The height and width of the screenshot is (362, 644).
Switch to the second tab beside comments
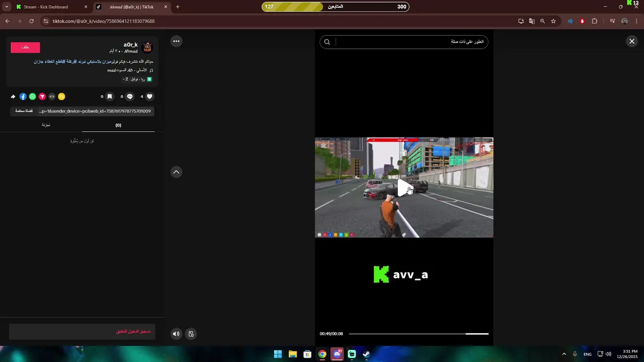(x=46, y=125)
